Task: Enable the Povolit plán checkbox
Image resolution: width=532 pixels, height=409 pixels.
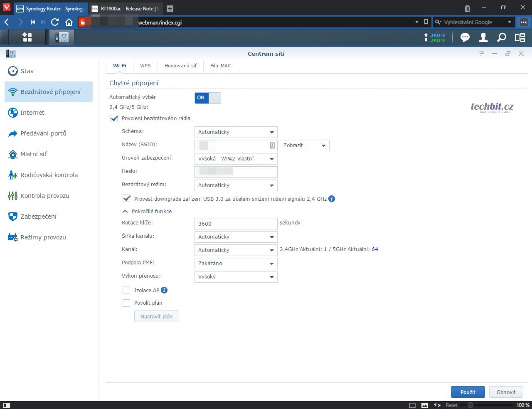Action: (126, 303)
